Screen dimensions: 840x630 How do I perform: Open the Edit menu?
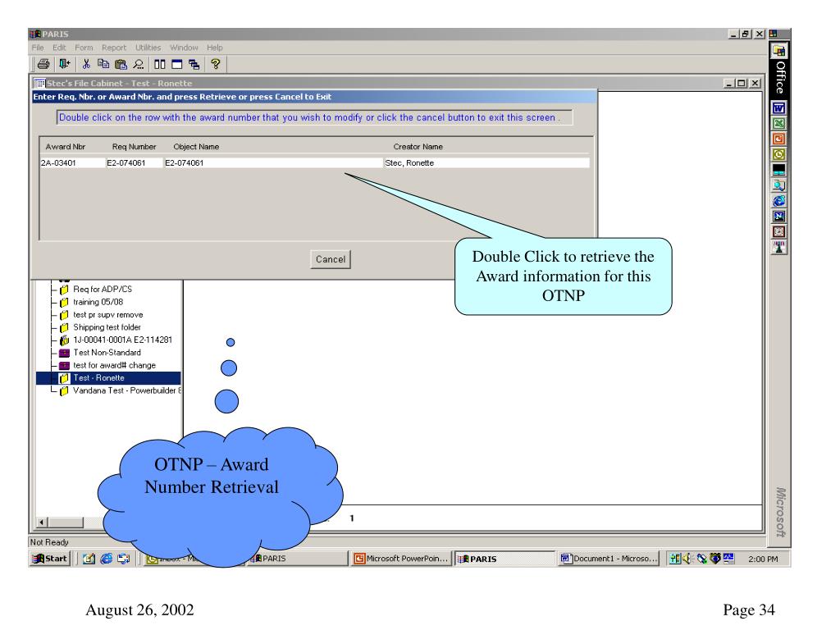coord(59,48)
